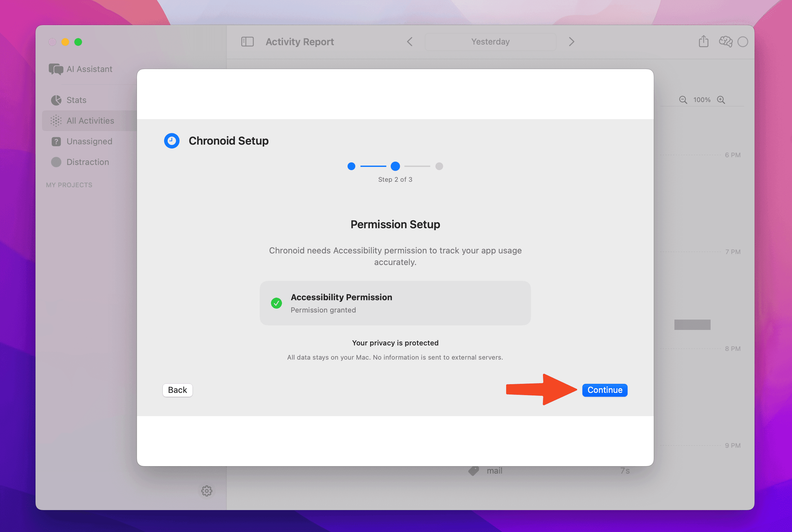Viewport: 792px width, 532px height.
Task: Zoom in with the magnifier plus icon
Action: 721,100
